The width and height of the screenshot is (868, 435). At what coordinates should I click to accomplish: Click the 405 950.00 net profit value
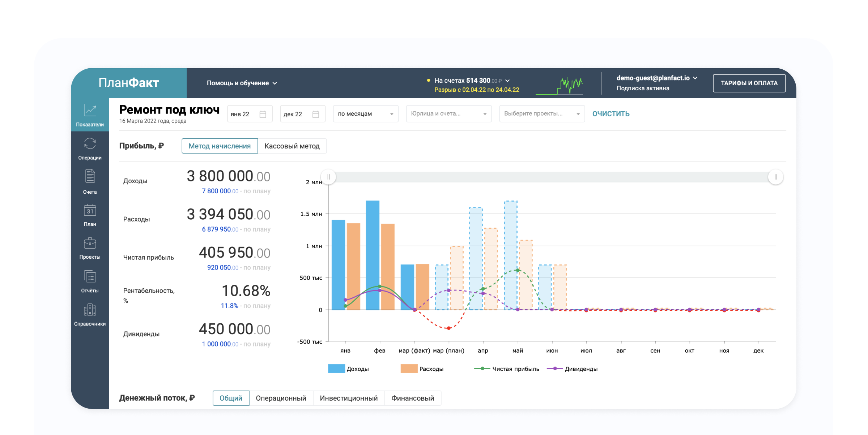tap(235, 253)
